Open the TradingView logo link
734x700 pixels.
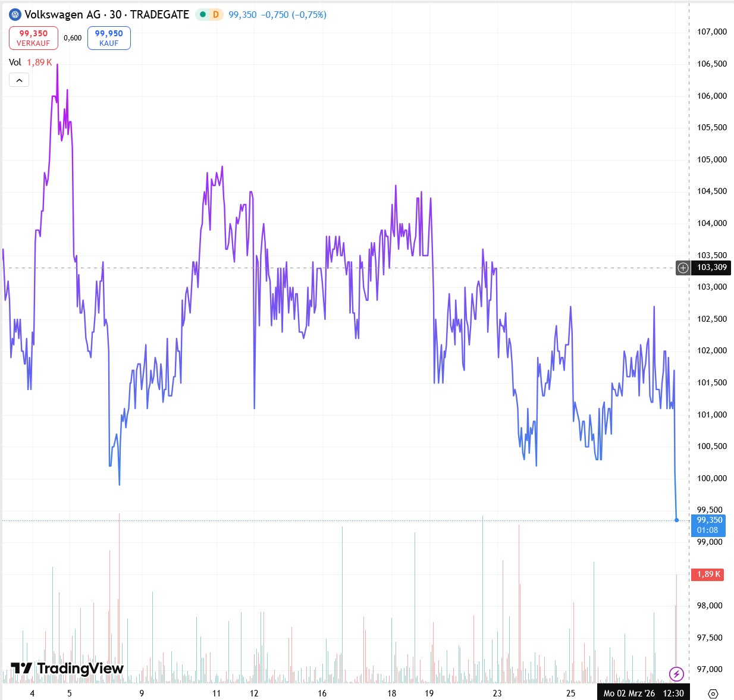point(67,668)
